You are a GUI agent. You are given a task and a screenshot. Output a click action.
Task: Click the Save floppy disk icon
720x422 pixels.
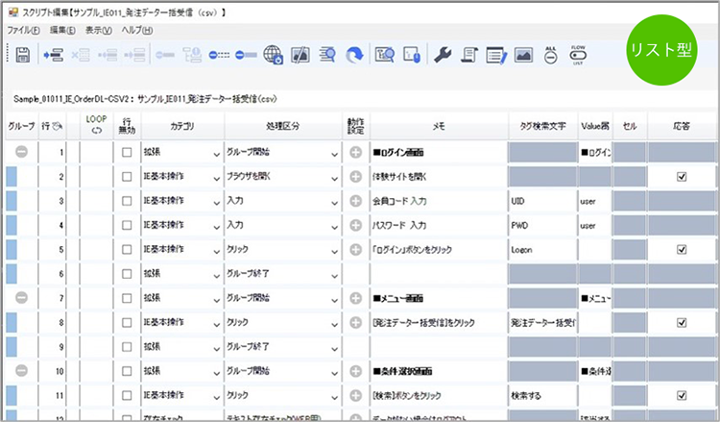22,55
